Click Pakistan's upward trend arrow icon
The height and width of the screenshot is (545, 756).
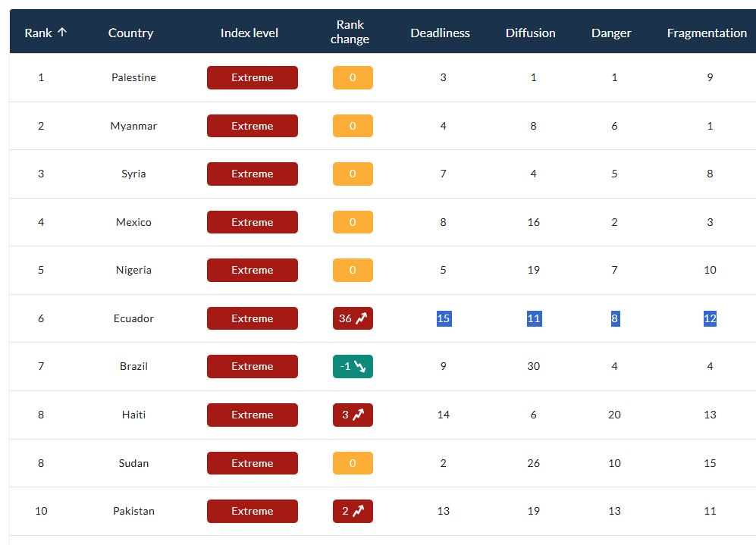point(358,511)
